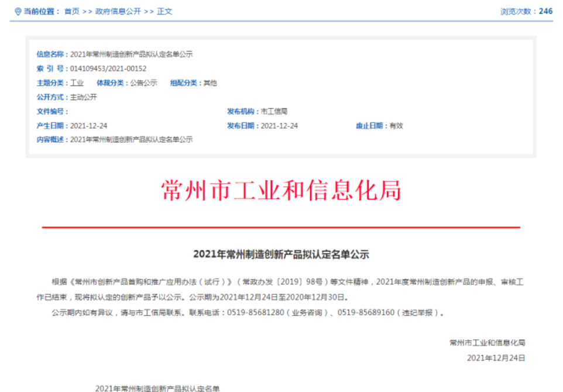Click the bold article title 2021年常州制造创新产品拟认定名单公示
The height and width of the screenshot is (392, 563).
[x=281, y=255]
